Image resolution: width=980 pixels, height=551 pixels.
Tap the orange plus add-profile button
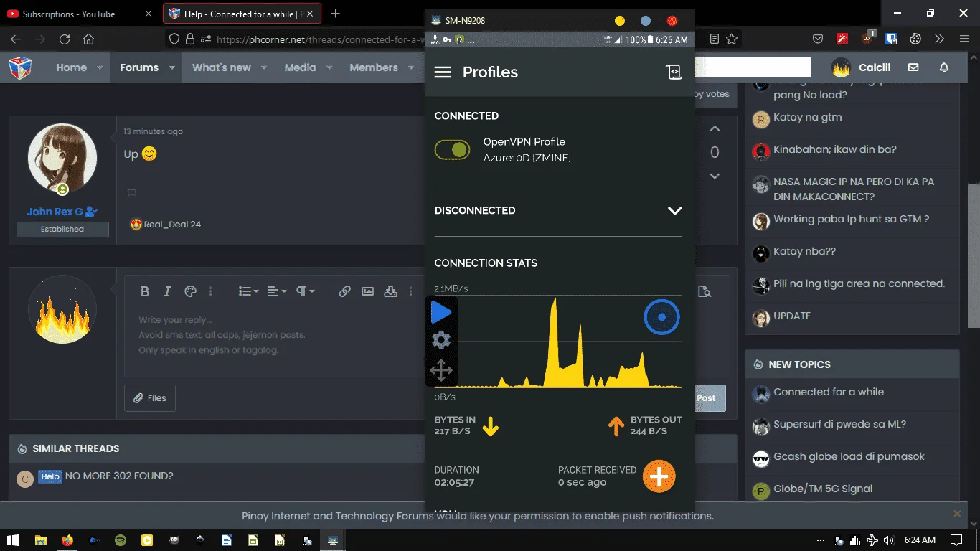(659, 476)
